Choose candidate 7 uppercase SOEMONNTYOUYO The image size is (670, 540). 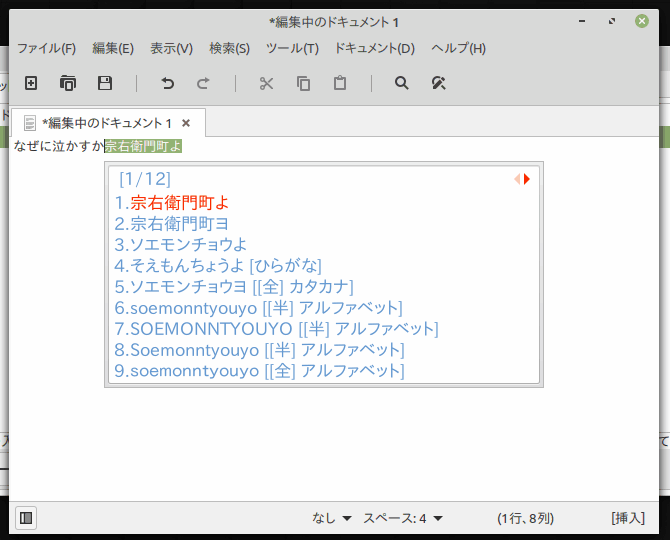pos(276,328)
